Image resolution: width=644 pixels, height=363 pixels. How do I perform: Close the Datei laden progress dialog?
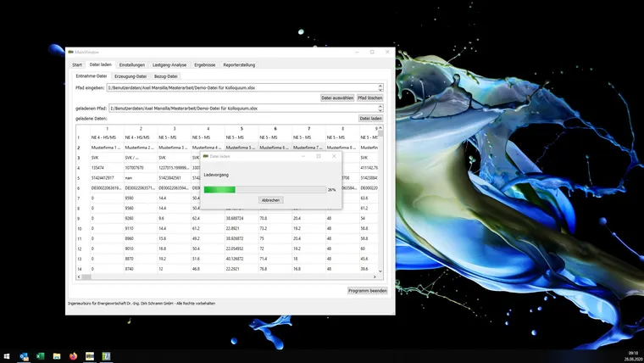[x=334, y=156]
